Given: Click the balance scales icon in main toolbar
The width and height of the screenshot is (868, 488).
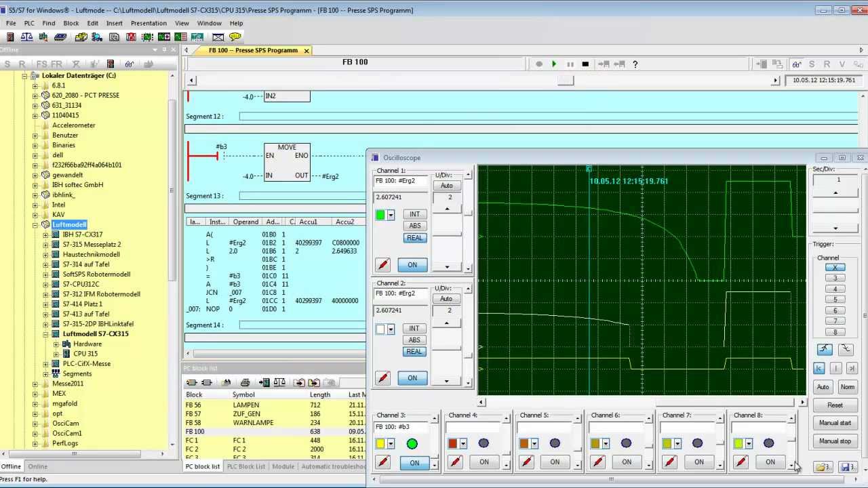Looking at the screenshot, I should 26,37.
